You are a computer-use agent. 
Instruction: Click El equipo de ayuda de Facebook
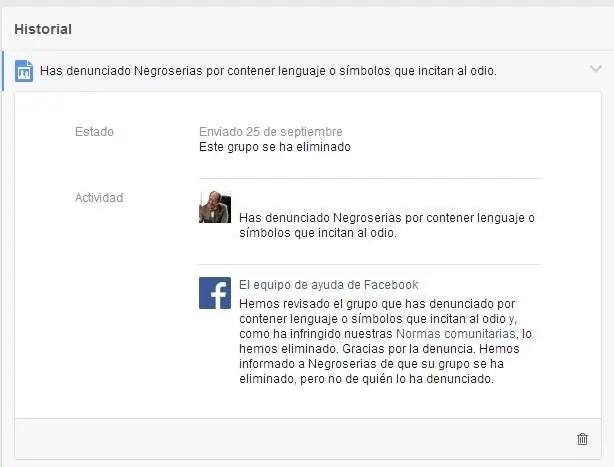329,285
